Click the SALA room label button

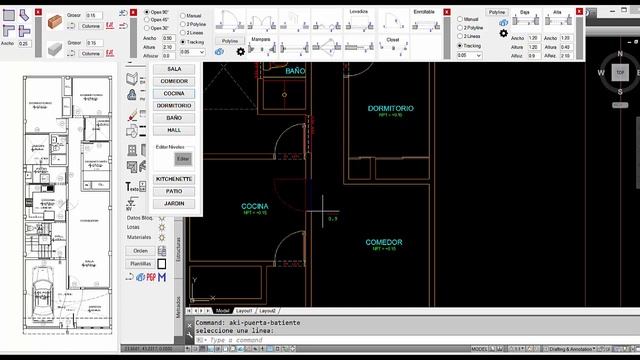(x=174, y=69)
